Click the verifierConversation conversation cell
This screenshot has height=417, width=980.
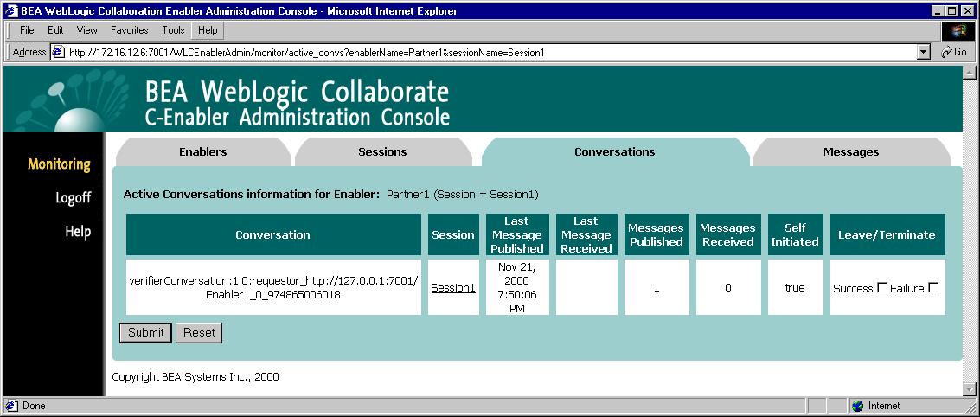[x=273, y=287]
